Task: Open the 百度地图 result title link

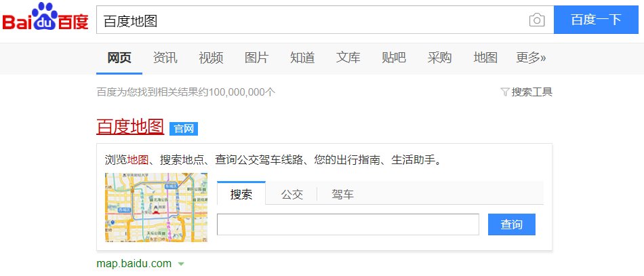Action: pyautogui.click(x=130, y=127)
